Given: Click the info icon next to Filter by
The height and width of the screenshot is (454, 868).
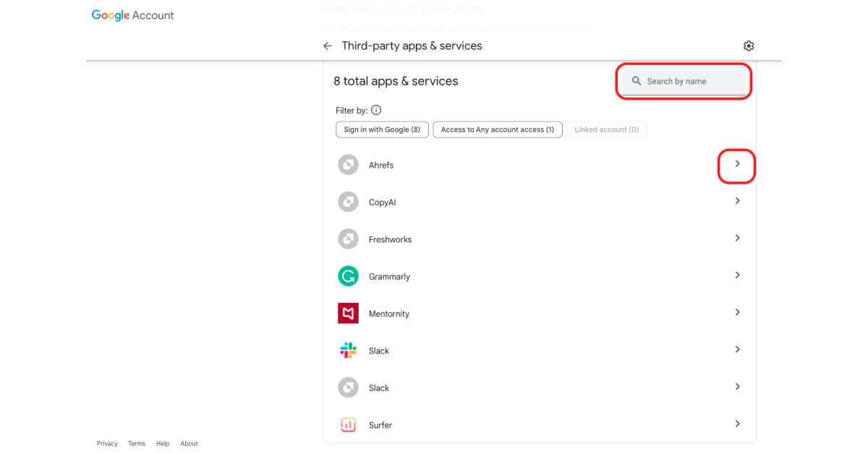Looking at the screenshot, I should coord(376,111).
